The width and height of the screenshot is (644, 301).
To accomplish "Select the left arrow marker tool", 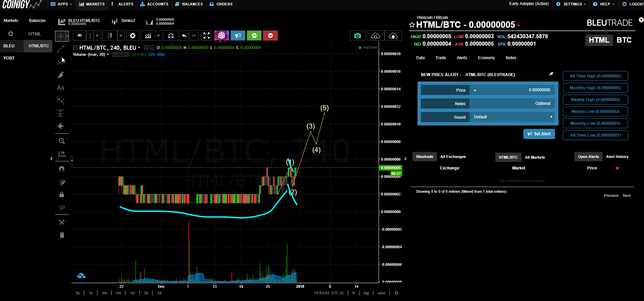I will [x=61, y=126].
